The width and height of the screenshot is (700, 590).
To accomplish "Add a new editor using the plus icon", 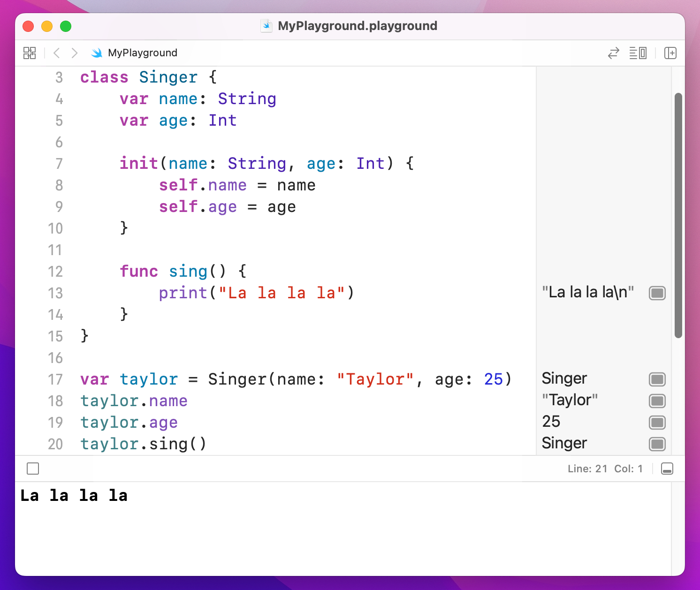I will (x=670, y=53).
